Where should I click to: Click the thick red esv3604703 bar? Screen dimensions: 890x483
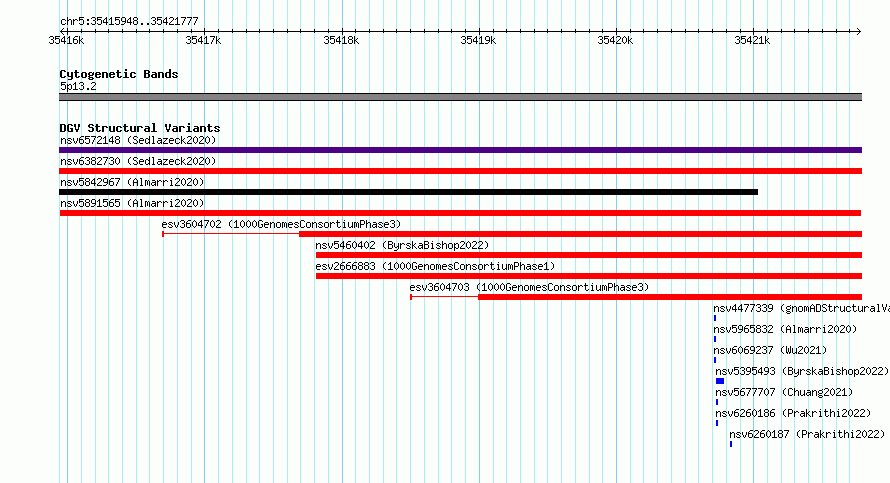click(670, 297)
